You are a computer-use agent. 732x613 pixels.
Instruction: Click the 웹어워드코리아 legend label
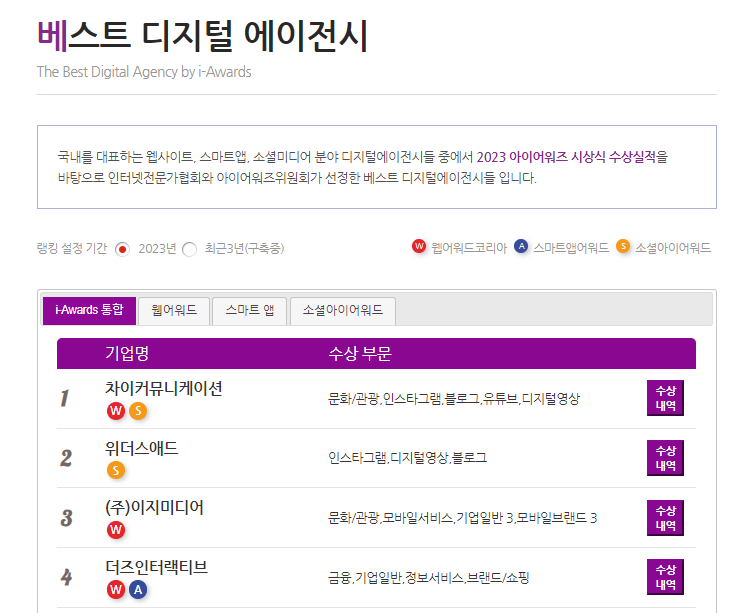[469, 248]
